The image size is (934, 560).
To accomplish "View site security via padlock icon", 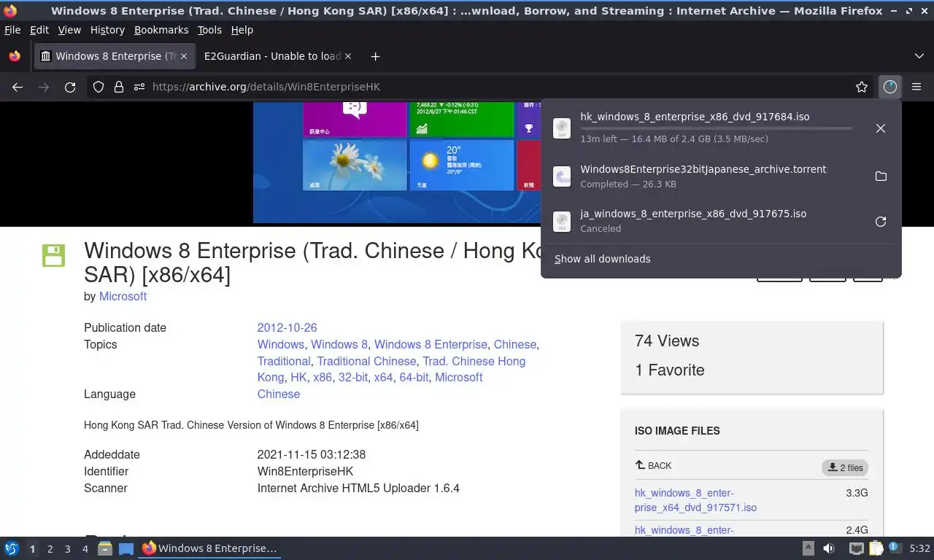I will point(119,87).
